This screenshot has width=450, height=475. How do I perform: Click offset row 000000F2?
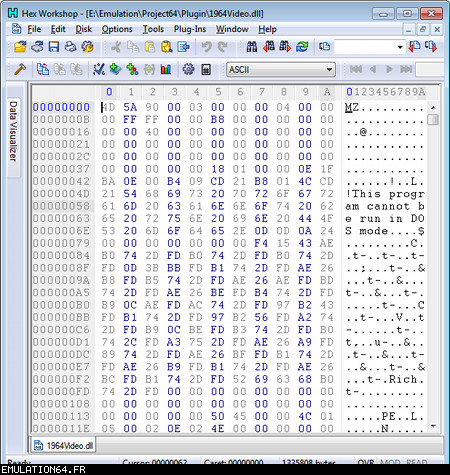click(61, 379)
